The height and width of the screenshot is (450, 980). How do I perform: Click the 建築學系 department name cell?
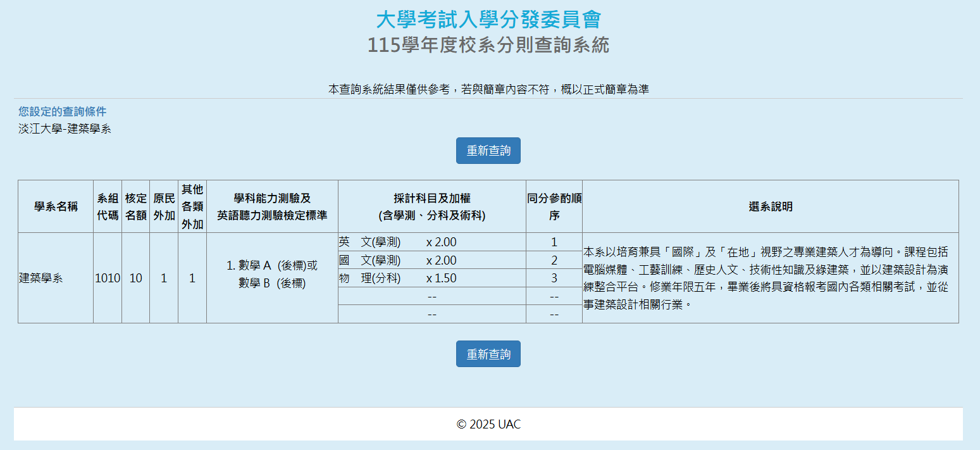click(41, 278)
